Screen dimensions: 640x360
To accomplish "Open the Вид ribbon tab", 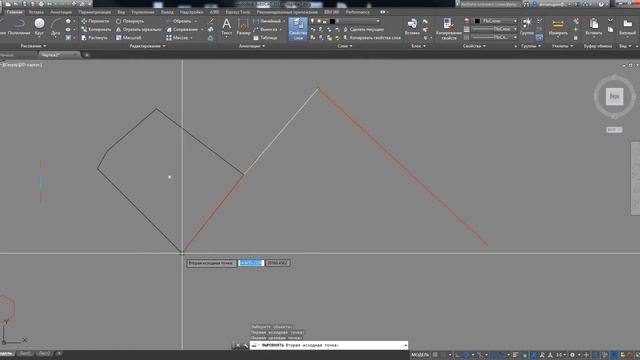I will point(121,12).
